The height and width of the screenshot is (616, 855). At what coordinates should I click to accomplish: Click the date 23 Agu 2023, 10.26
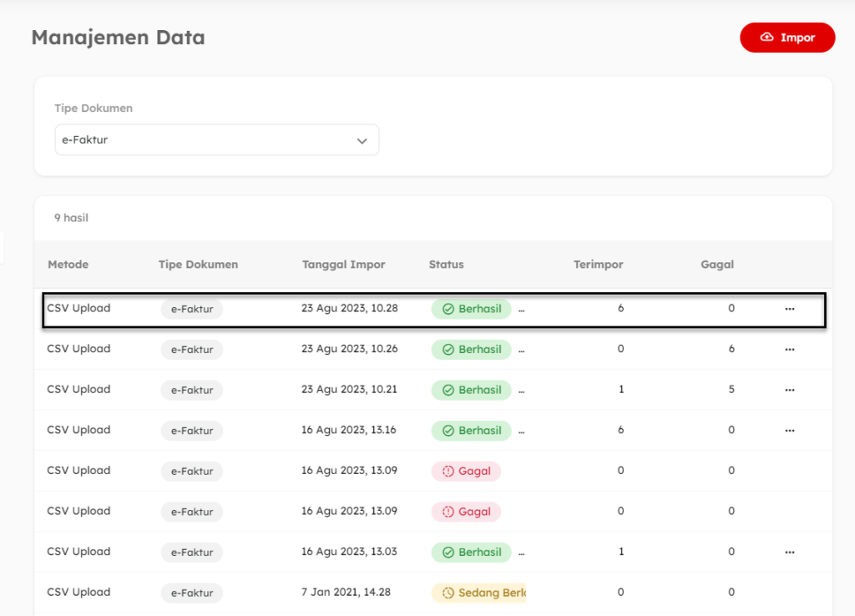coord(350,349)
